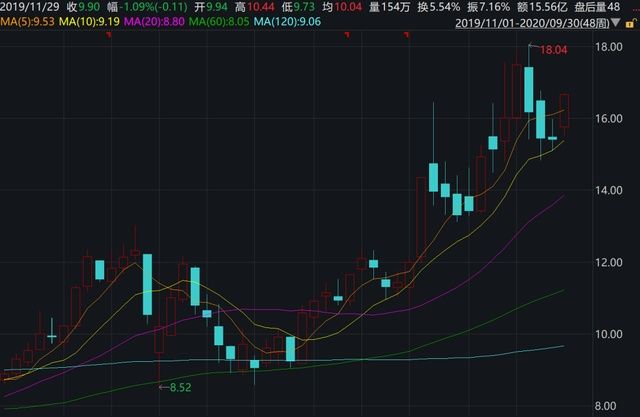This screenshot has height=417, width=640.
Task: Toggle the yellow lock icon
Action: click(631, 23)
